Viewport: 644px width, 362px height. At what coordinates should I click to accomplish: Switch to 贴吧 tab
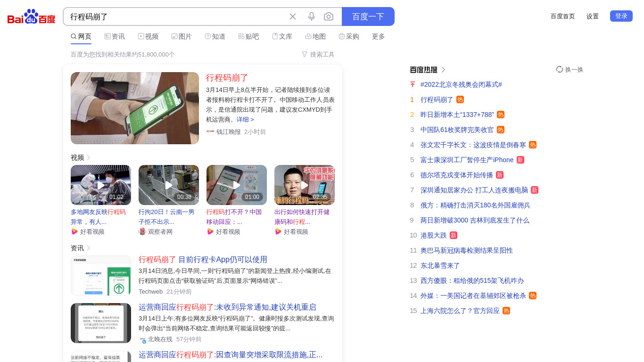tap(248, 36)
